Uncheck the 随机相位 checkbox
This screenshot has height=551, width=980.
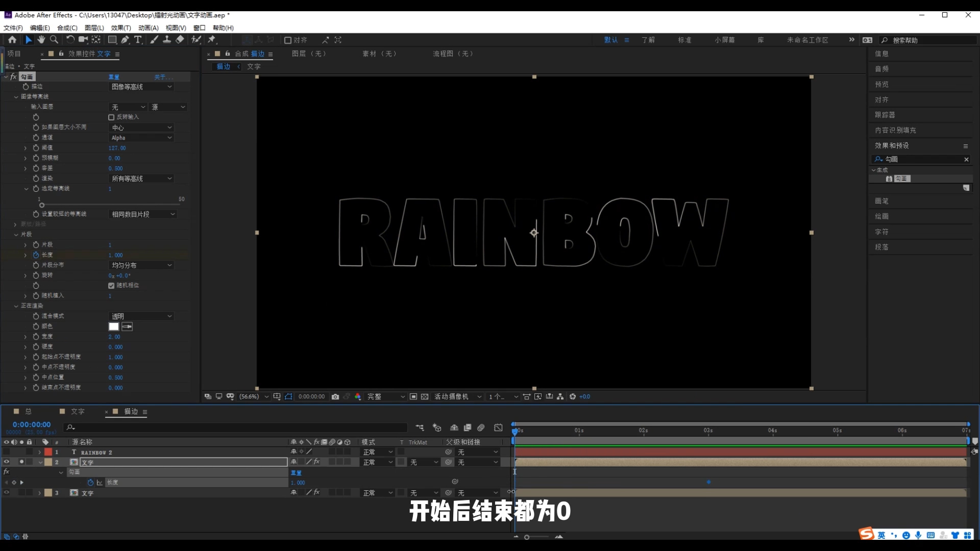click(111, 286)
